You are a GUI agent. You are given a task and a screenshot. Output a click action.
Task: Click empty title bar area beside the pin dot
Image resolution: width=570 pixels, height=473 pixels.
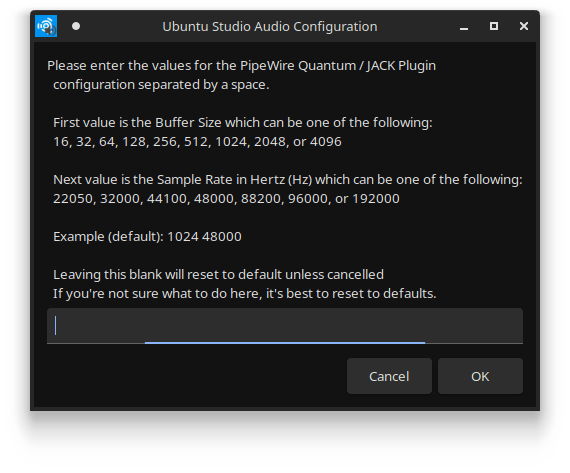click(x=120, y=26)
